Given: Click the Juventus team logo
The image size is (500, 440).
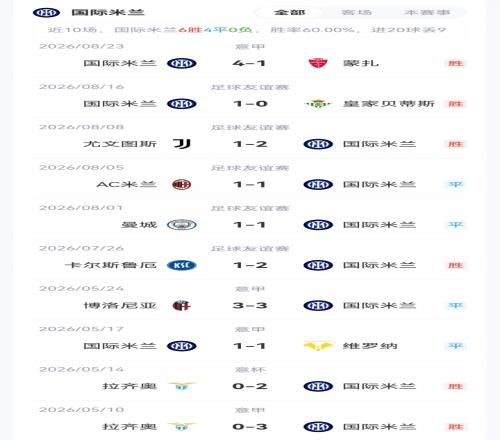Looking at the screenshot, I should tap(182, 144).
